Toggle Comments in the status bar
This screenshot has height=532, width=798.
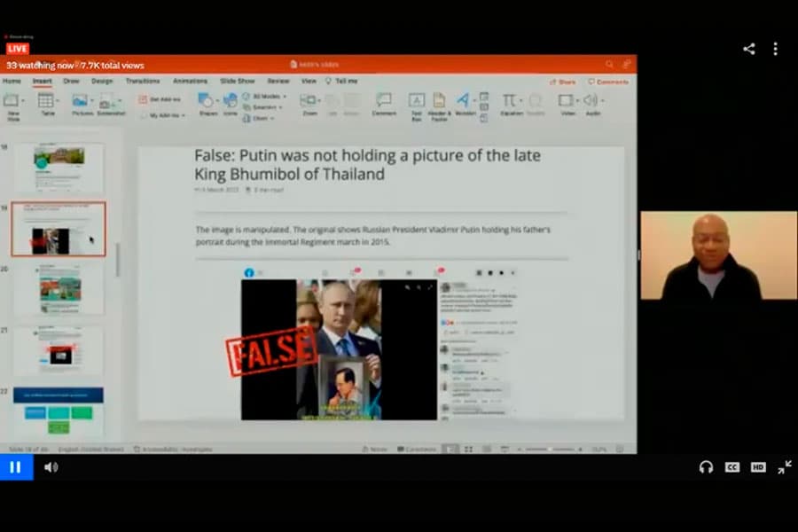pos(417,449)
